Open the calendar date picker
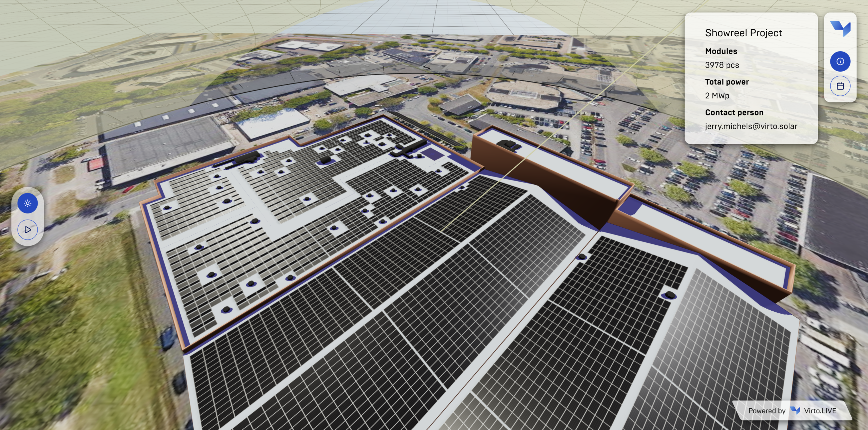This screenshot has width=868, height=430. (x=840, y=86)
